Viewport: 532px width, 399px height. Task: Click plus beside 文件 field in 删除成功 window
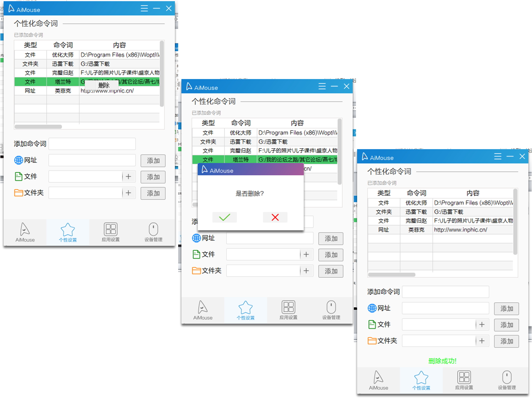tap(482, 325)
